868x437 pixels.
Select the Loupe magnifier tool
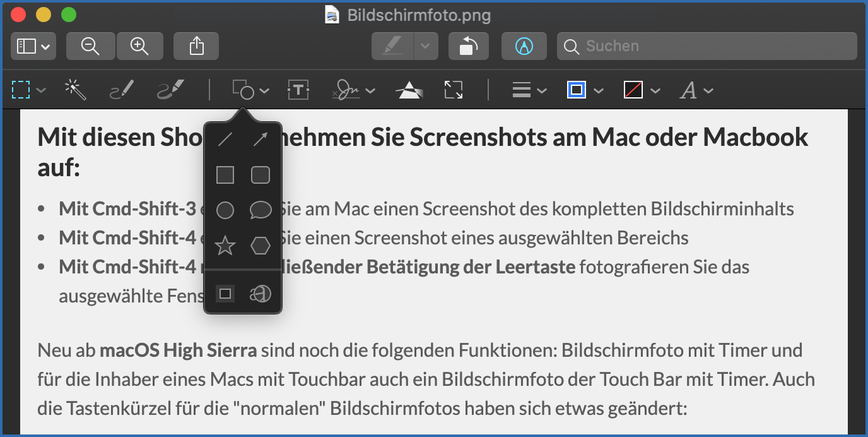click(x=261, y=293)
